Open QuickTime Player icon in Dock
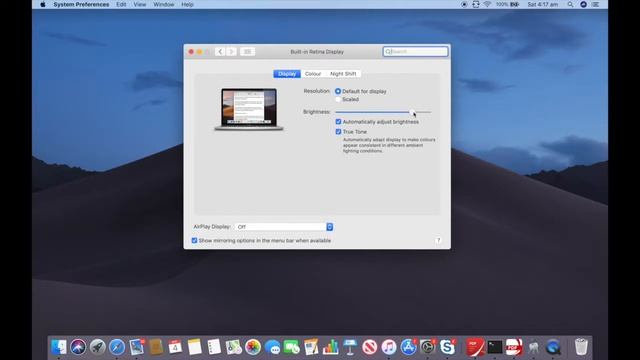 coord(553,347)
